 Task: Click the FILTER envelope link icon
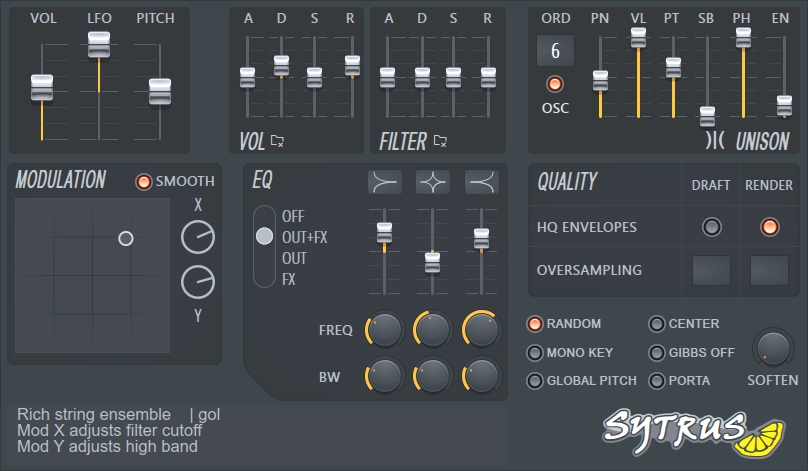(440, 141)
